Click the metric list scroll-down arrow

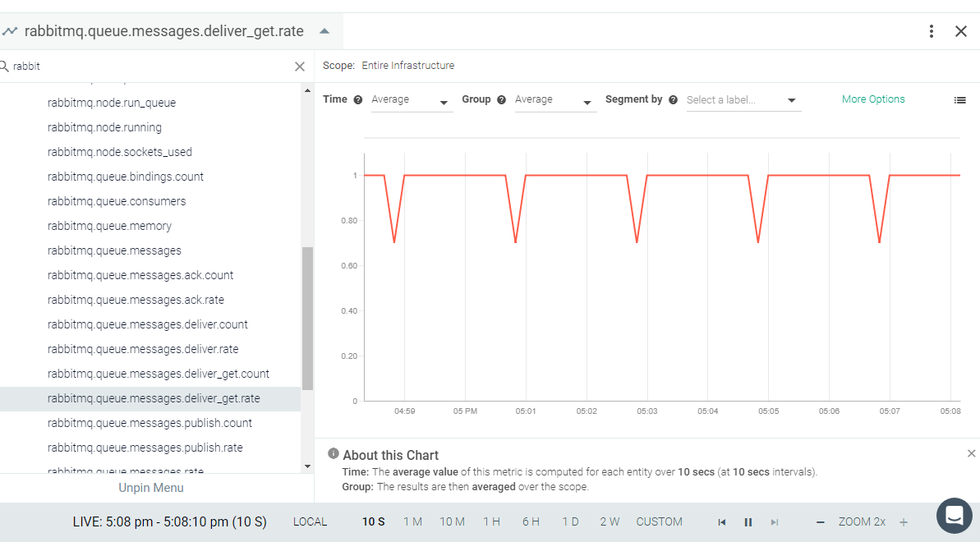click(307, 466)
